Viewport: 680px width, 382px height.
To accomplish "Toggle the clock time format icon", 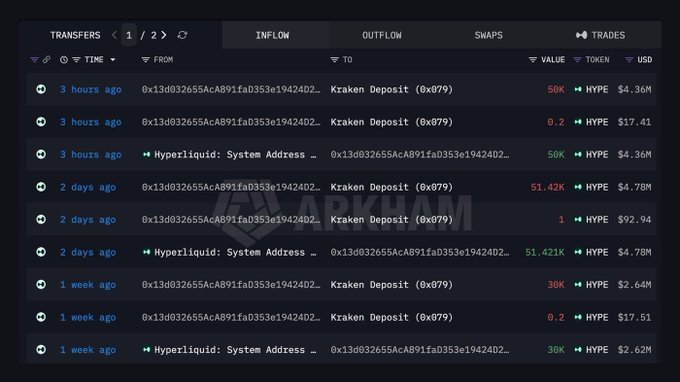I will click(x=64, y=60).
